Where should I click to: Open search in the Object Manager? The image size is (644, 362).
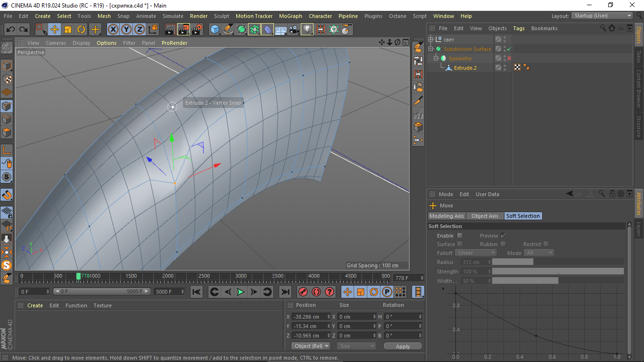tap(603, 28)
